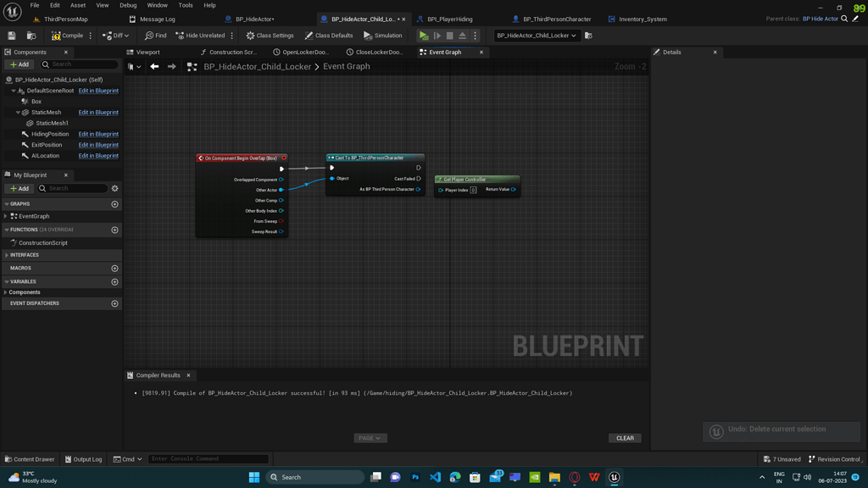
Task: Expand the DefaultSceneRoot component
Action: [13, 91]
